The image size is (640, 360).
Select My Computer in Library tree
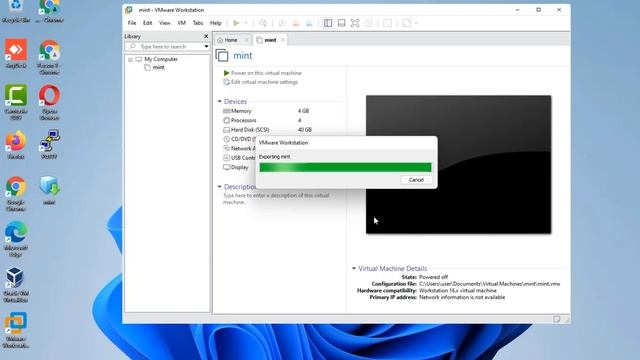tap(161, 59)
